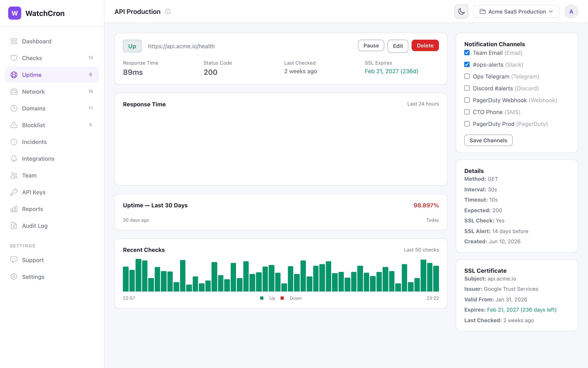Expand the Acme SaaS Production dropdown chevron

click(551, 11)
